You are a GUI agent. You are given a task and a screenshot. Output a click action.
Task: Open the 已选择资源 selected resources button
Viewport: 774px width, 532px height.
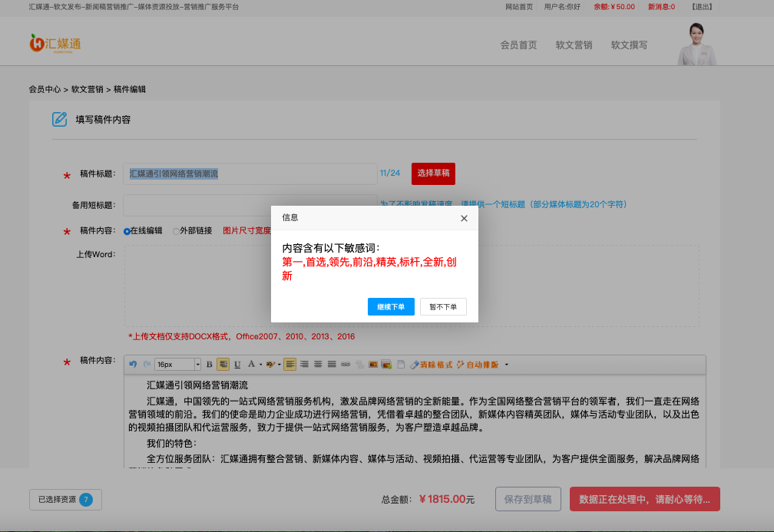tap(66, 500)
